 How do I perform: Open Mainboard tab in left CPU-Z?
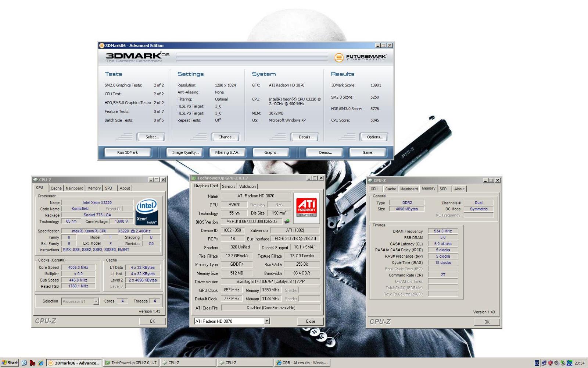pyautogui.click(x=75, y=188)
